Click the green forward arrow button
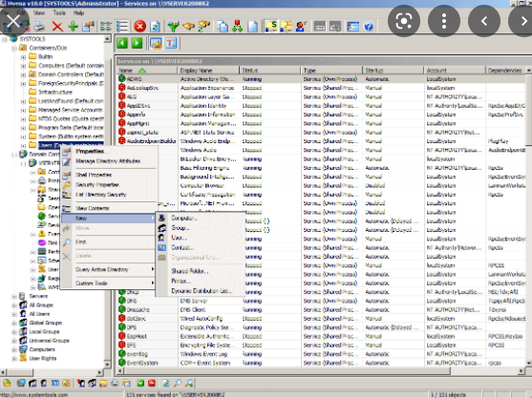Viewport: 532px width, 398px height. tap(138, 43)
